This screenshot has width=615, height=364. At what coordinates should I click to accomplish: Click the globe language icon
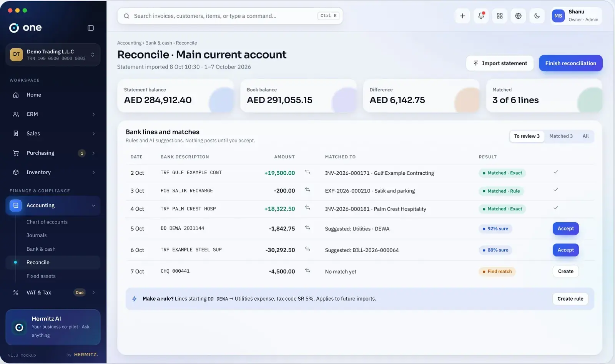[x=518, y=16]
